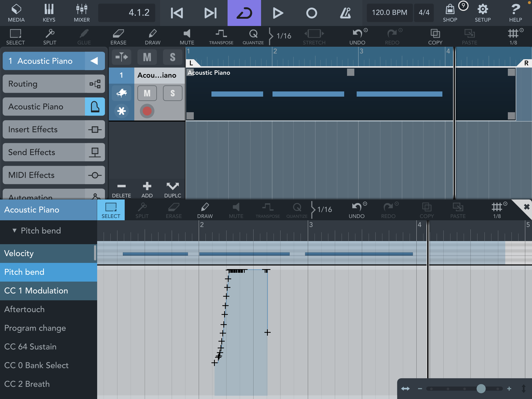Open the HELP menu

[x=515, y=13]
